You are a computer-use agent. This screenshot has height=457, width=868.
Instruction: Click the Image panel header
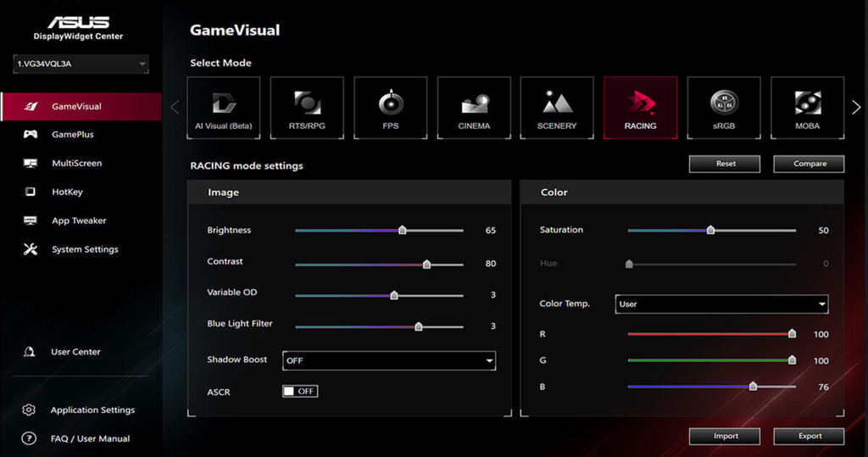(349, 192)
